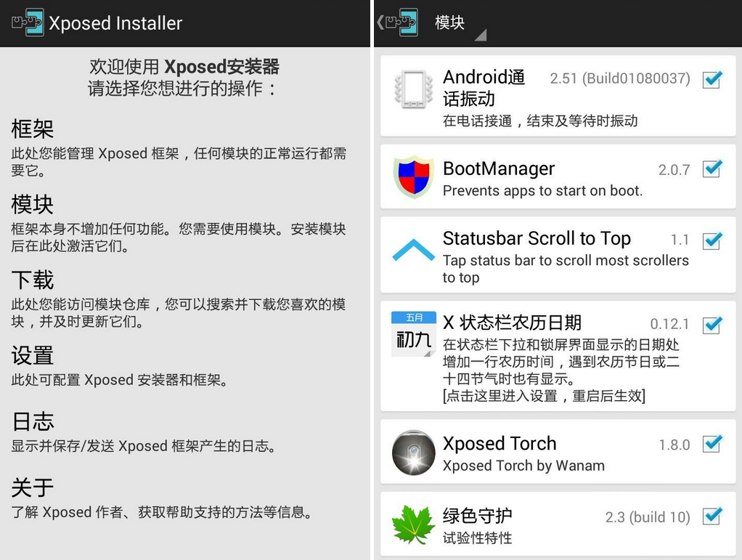Open the 关于 section
The image size is (742, 560).
[x=179, y=498]
